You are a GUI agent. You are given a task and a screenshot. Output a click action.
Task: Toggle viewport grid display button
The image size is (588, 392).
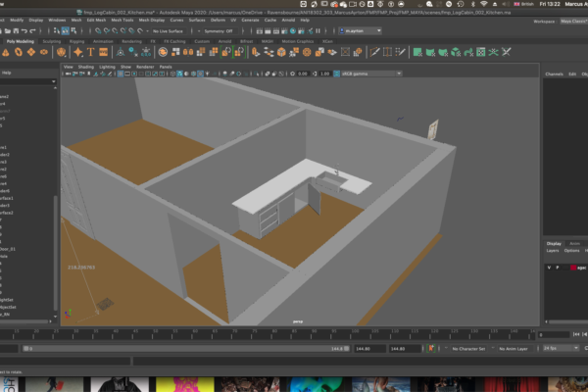click(x=121, y=73)
